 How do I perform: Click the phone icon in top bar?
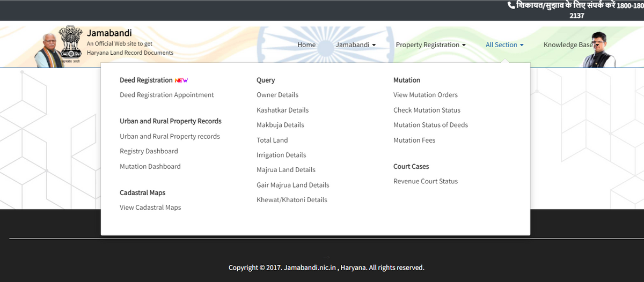click(511, 5)
